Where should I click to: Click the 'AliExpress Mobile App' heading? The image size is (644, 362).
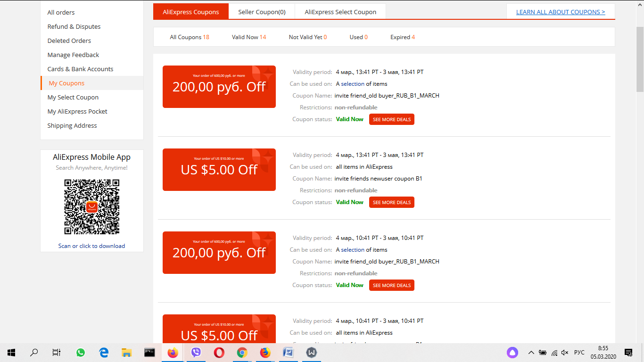coord(92,157)
